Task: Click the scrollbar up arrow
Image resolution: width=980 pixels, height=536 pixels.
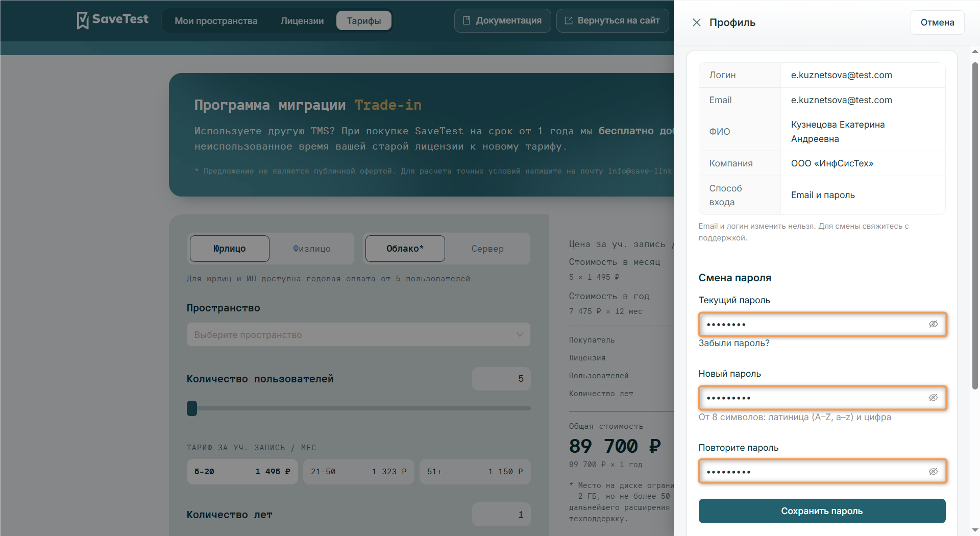Action: pos(975,51)
